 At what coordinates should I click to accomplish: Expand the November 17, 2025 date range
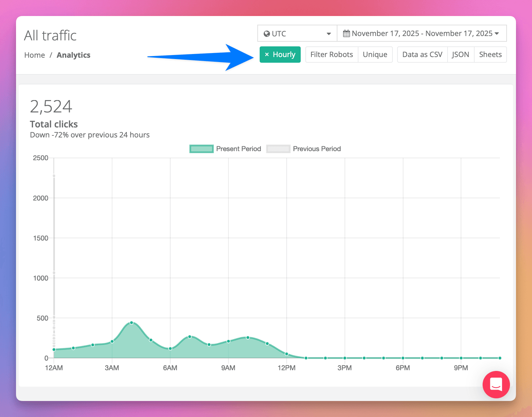[422, 33]
